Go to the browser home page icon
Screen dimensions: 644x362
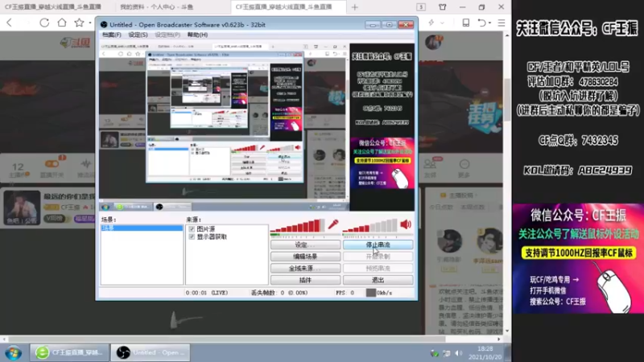click(x=62, y=23)
